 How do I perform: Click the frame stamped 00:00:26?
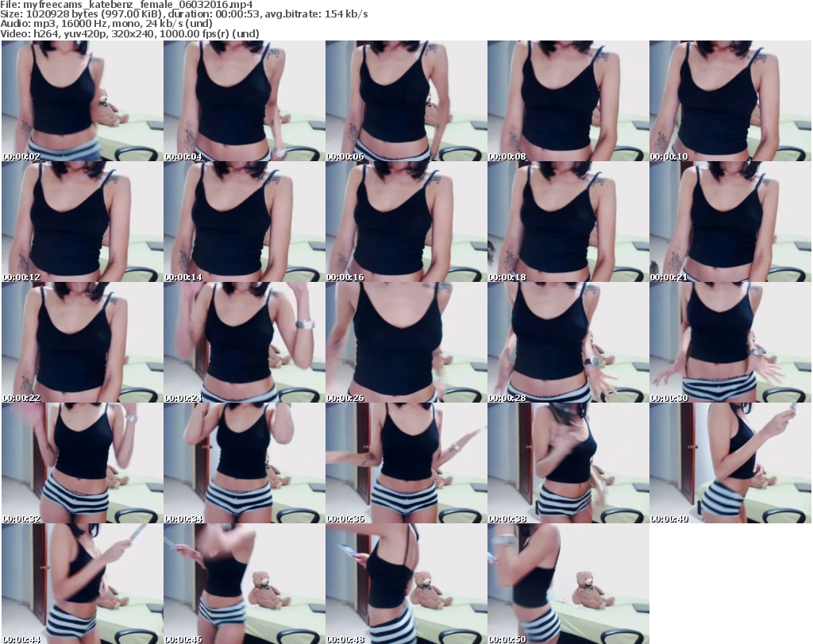tap(406, 342)
